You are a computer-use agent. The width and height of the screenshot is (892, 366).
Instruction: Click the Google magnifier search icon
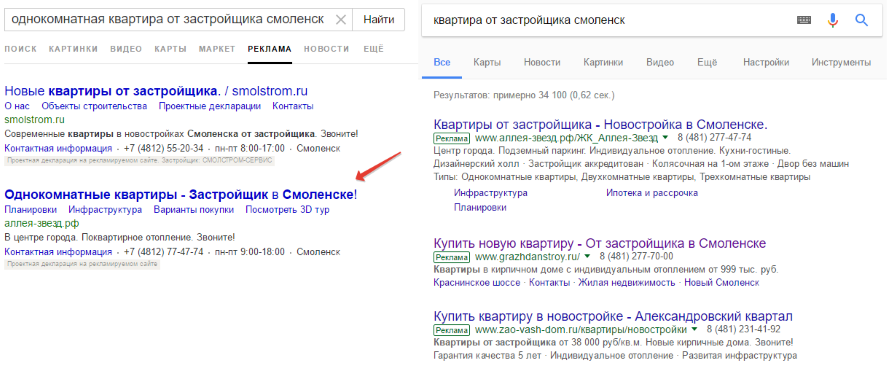point(862,20)
